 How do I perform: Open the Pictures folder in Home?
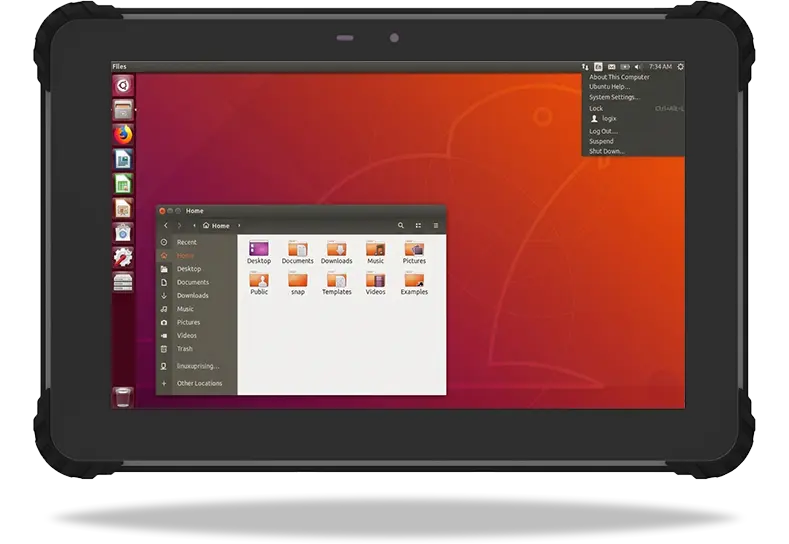[x=414, y=252]
